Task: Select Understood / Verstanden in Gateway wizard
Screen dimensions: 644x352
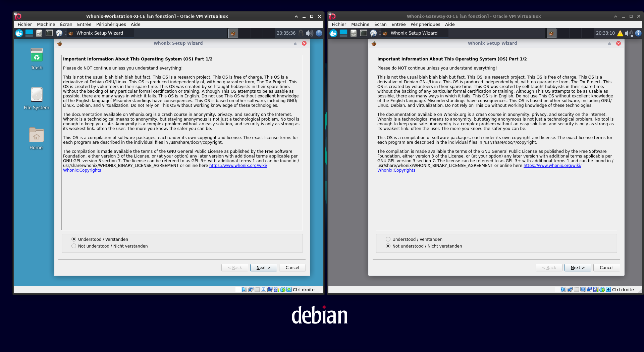Action: point(414,239)
